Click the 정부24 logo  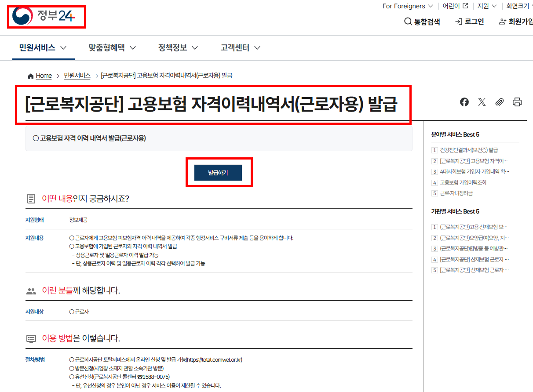tap(44, 16)
